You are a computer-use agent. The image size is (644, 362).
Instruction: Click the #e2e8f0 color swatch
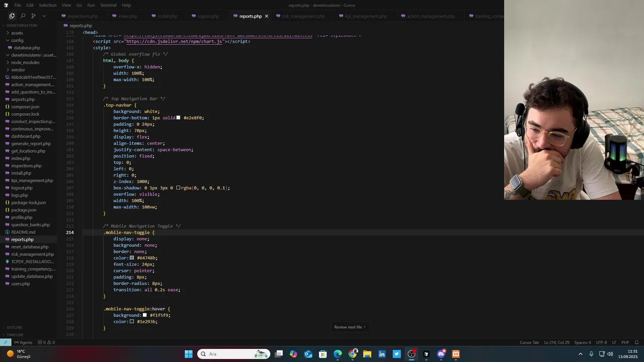click(178, 118)
